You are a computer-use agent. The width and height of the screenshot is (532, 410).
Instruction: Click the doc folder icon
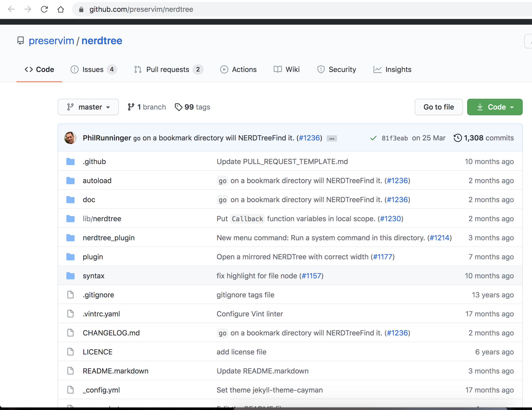click(70, 199)
